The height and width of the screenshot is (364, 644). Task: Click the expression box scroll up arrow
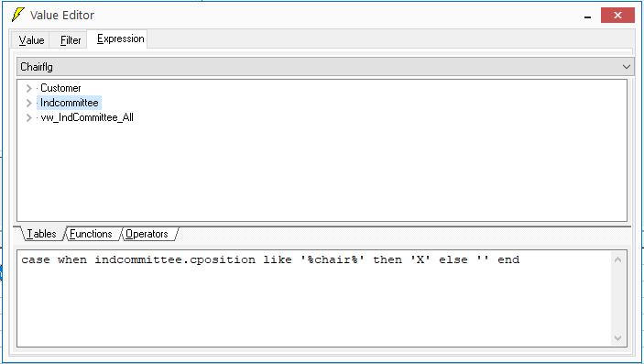[x=617, y=259]
